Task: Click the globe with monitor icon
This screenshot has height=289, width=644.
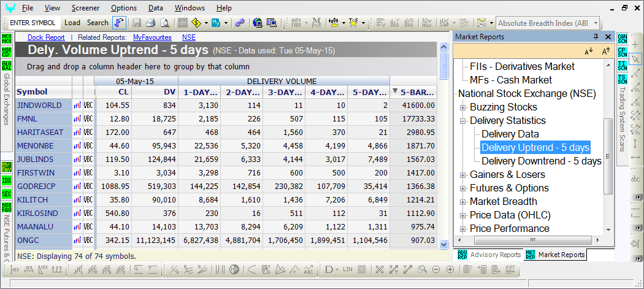Action: coord(258,23)
